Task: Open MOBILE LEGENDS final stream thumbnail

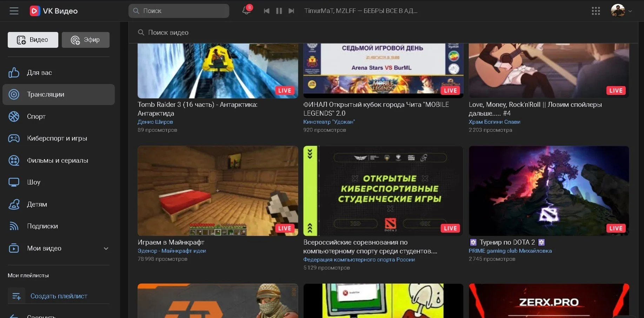Action: [x=383, y=71]
